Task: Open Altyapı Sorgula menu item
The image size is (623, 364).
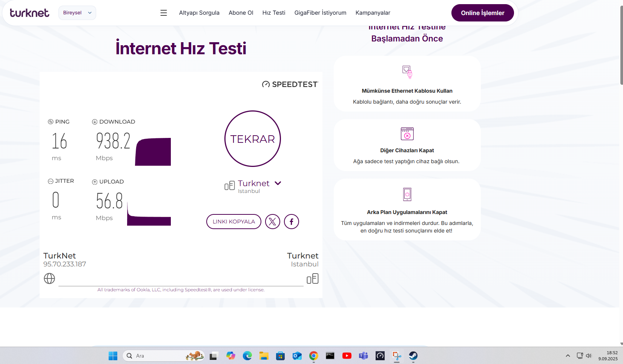Action: 199,13
